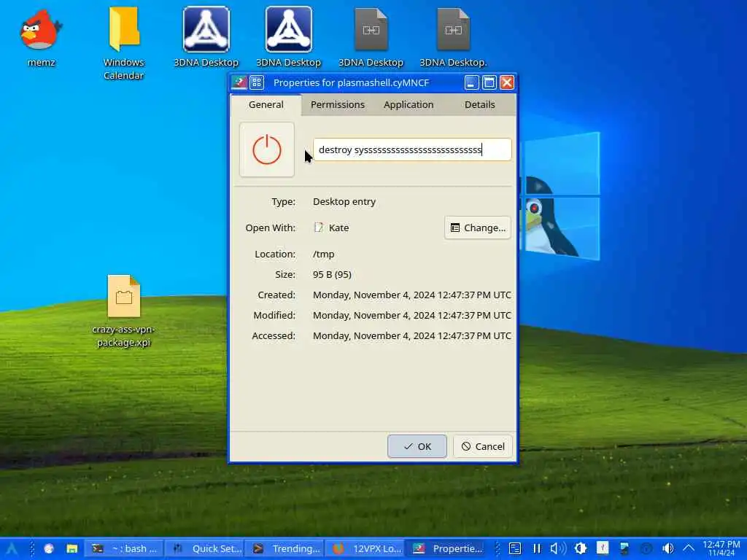This screenshot has width=747, height=560.
Task: Switch to the Details tab
Action: pos(480,105)
